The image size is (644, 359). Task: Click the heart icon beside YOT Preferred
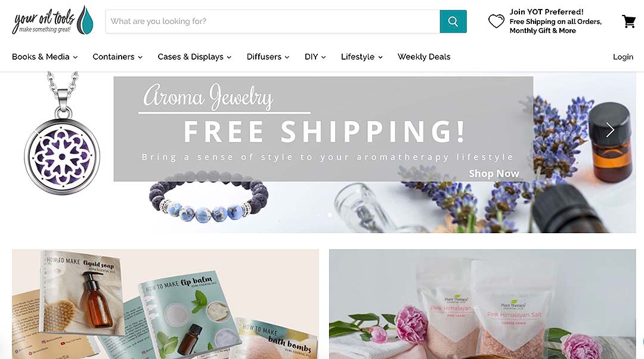(496, 21)
